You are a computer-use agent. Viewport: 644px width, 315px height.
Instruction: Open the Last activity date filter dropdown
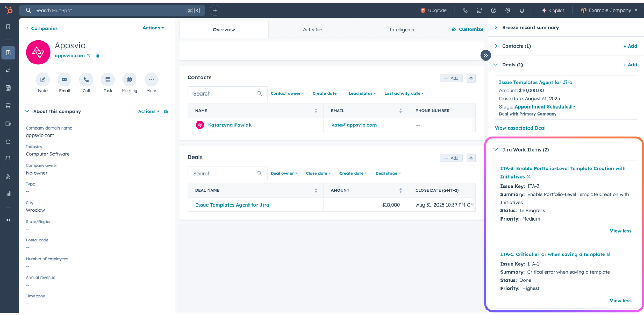[x=404, y=93]
